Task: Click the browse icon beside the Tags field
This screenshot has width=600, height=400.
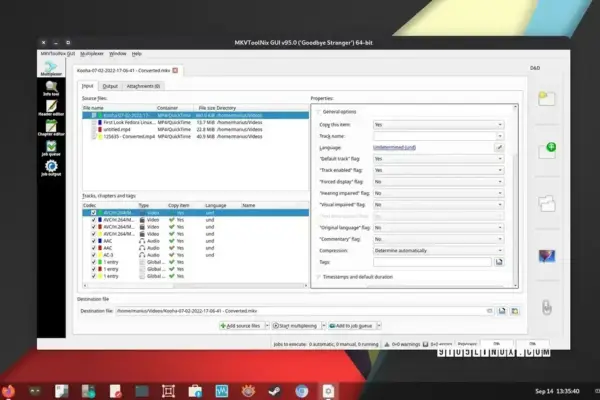Action: pyautogui.click(x=499, y=262)
